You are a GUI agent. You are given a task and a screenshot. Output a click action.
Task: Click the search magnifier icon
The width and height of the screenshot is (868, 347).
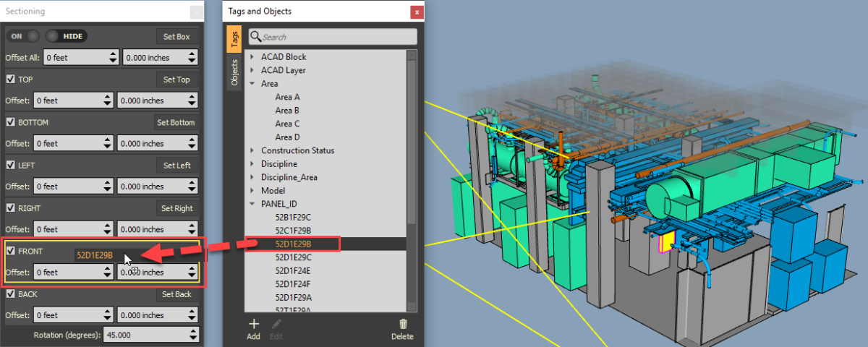[255, 37]
